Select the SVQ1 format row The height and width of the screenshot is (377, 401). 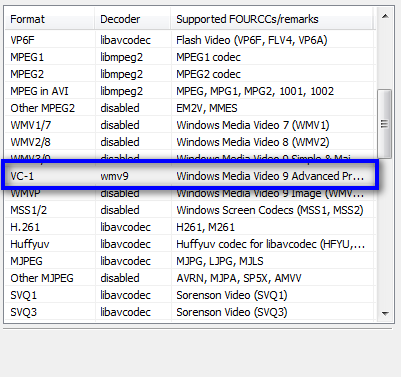[x=190, y=295]
